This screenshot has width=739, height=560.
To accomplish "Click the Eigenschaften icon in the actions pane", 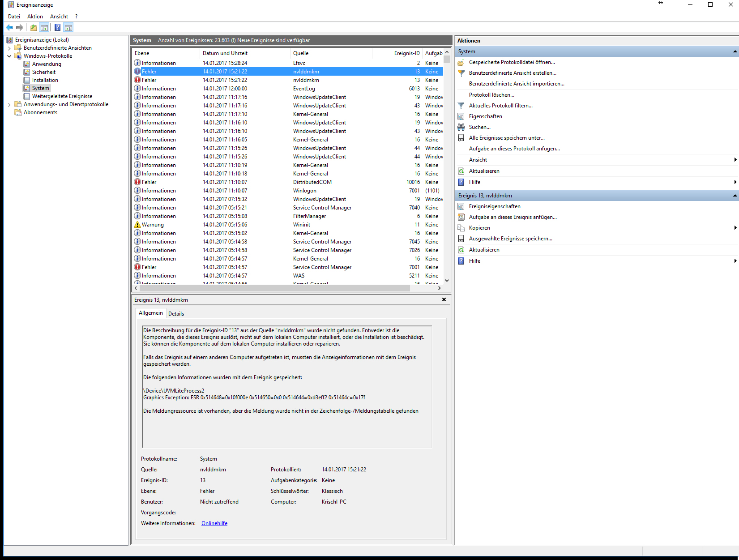I will pos(461,116).
